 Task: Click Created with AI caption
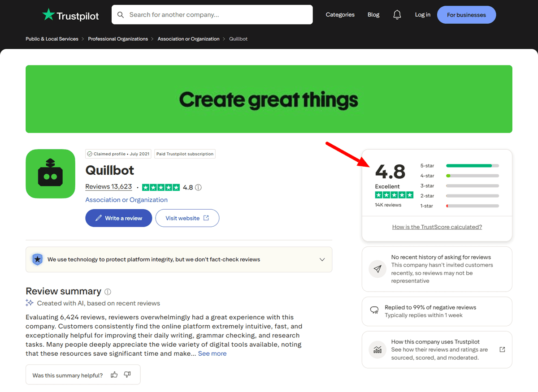pyautogui.click(x=99, y=303)
